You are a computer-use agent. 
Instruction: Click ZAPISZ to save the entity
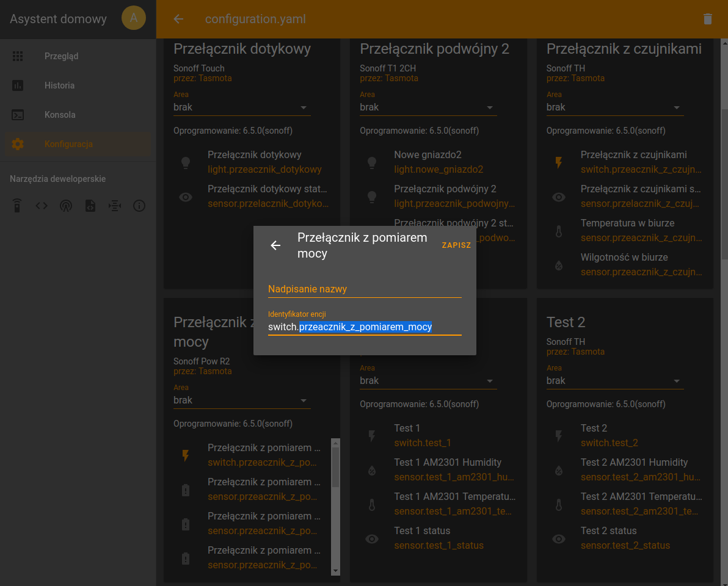pos(456,245)
